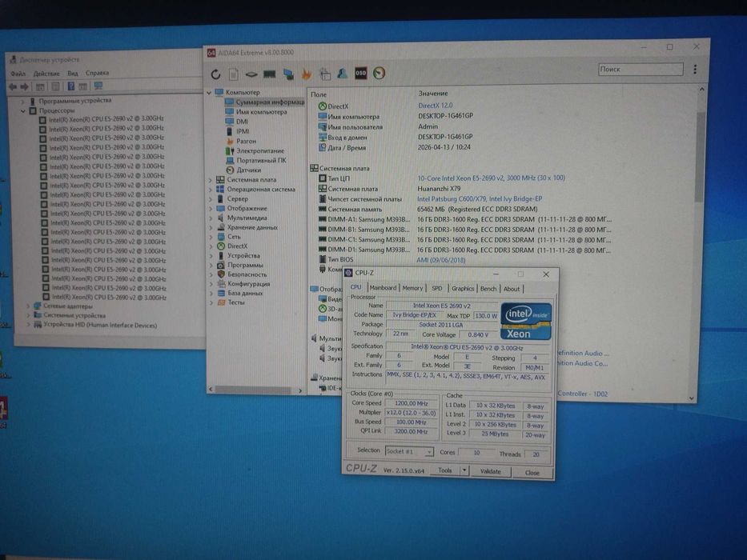This screenshot has width=747, height=560.
Task: Click Поле column header in AIDA64
Action: click(319, 94)
